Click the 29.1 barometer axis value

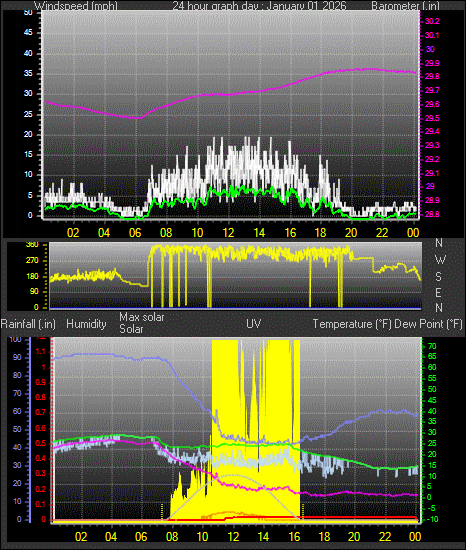[x=432, y=173]
